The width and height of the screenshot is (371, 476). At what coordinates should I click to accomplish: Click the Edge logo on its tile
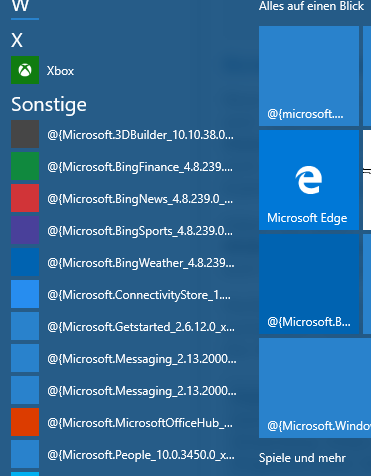pyautogui.click(x=309, y=180)
